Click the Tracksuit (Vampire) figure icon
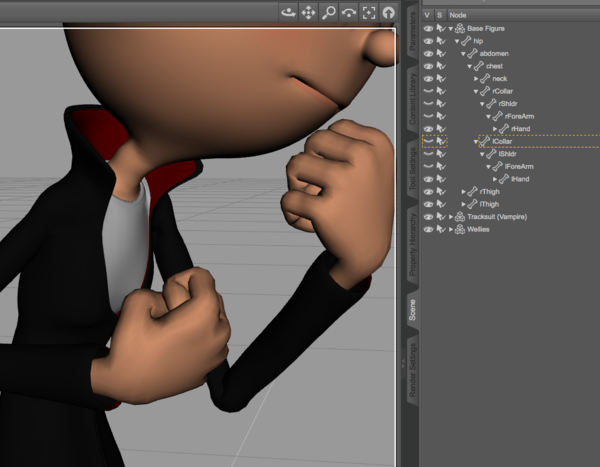Screen dimensions: 600x467 coord(460,217)
